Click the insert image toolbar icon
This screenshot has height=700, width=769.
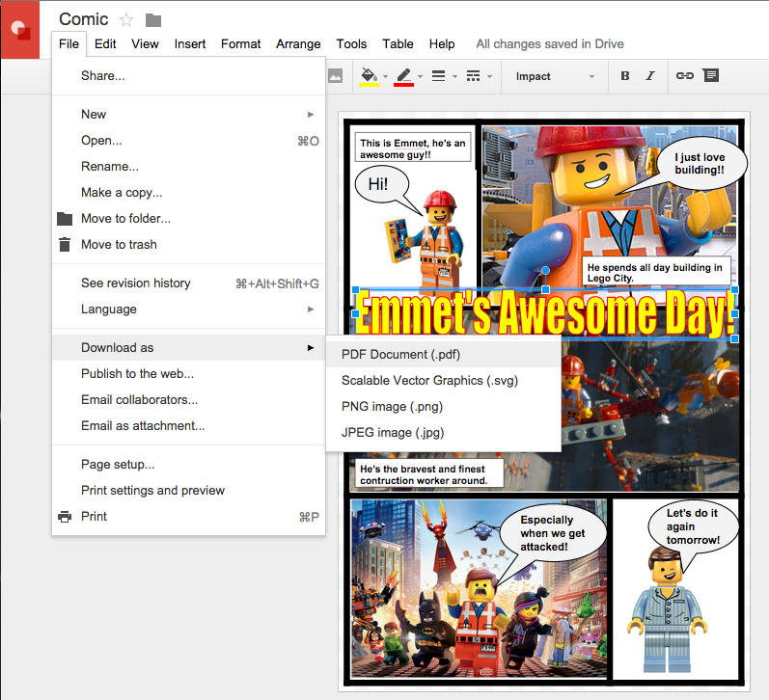(336, 76)
